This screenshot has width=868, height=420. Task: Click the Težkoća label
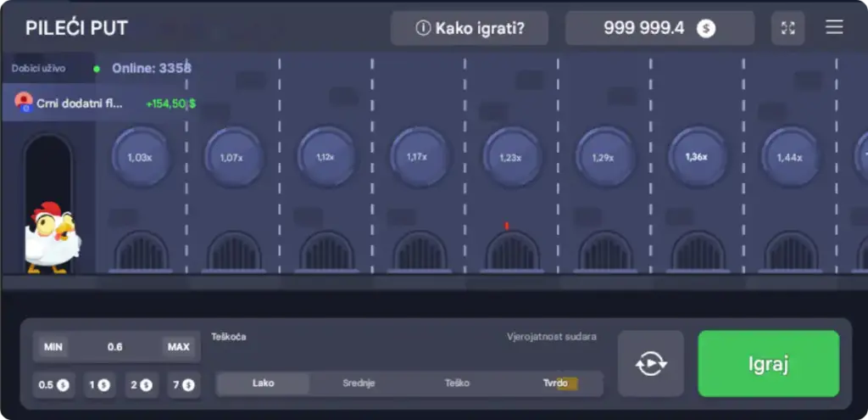(229, 337)
